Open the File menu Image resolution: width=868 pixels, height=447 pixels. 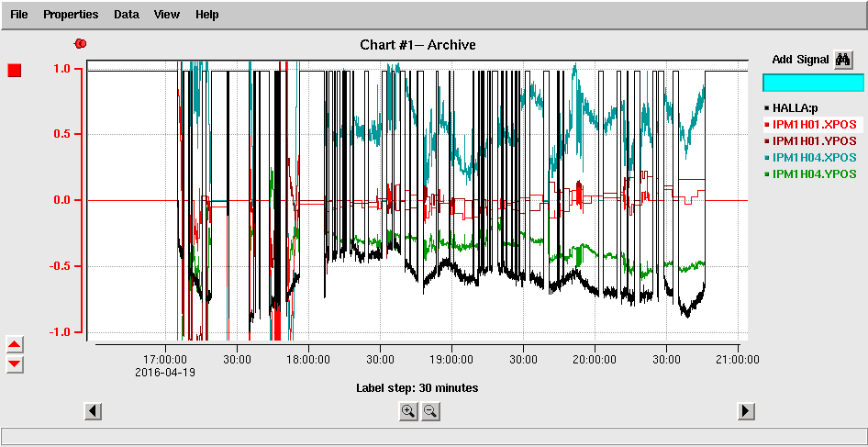pyautogui.click(x=19, y=15)
